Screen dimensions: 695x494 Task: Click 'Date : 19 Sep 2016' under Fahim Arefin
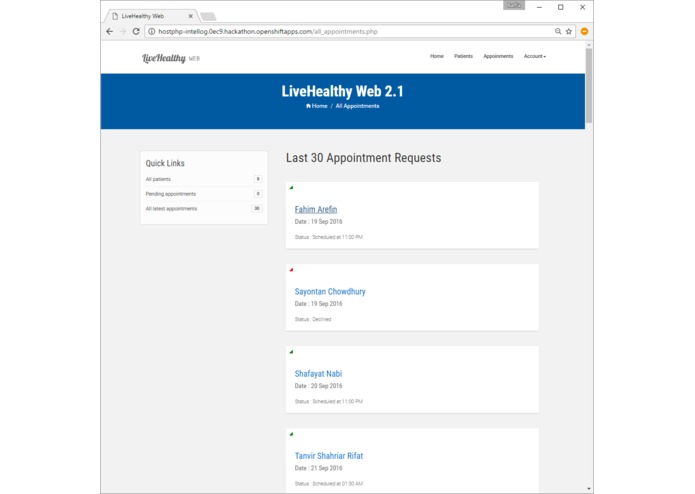tap(318, 222)
